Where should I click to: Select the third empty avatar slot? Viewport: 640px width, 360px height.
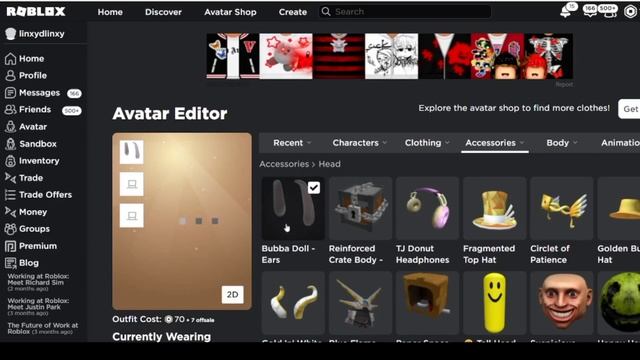131,215
